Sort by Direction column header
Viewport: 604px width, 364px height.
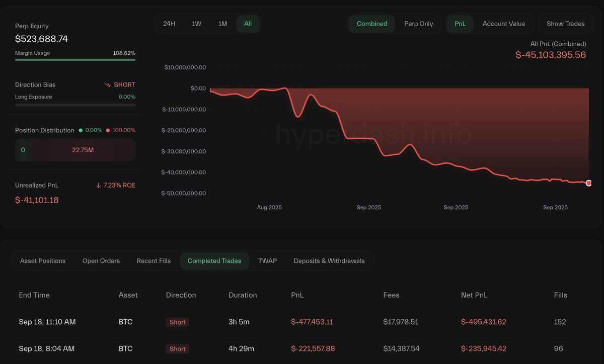click(x=181, y=295)
